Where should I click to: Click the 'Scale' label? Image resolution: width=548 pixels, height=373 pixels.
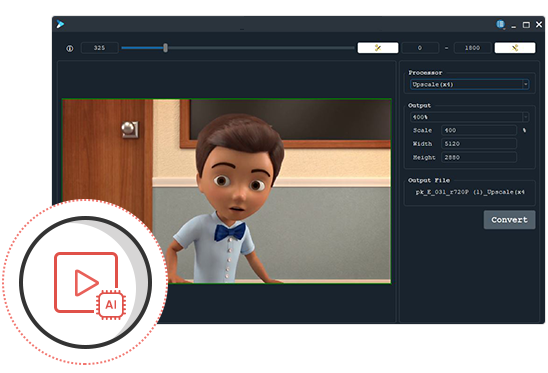[422, 130]
